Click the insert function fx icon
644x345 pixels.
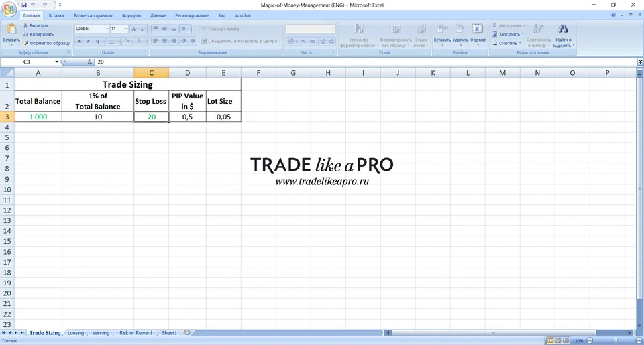pos(89,62)
